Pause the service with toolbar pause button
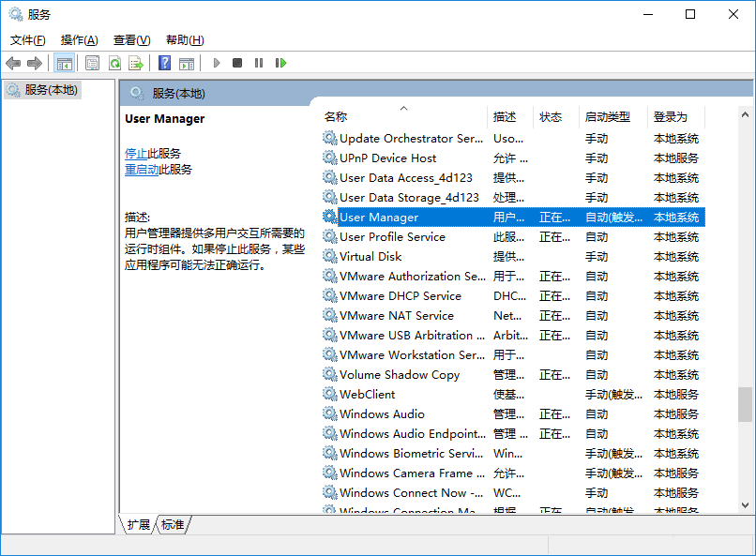Viewport: 756px width, 556px height. (x=259, y=63)
